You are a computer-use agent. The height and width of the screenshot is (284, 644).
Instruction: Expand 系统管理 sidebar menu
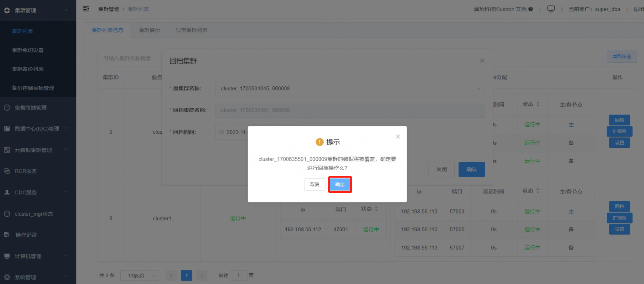tap(38, 277)
